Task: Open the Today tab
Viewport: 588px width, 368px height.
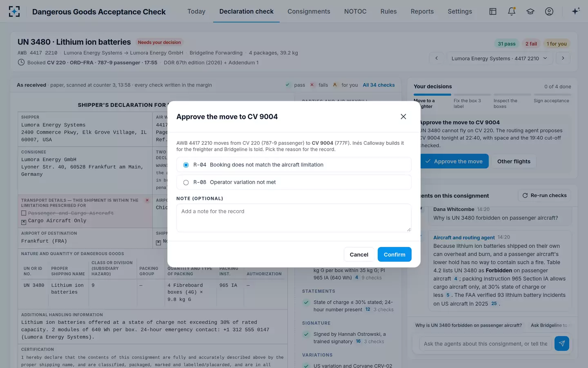Action: 196,11
